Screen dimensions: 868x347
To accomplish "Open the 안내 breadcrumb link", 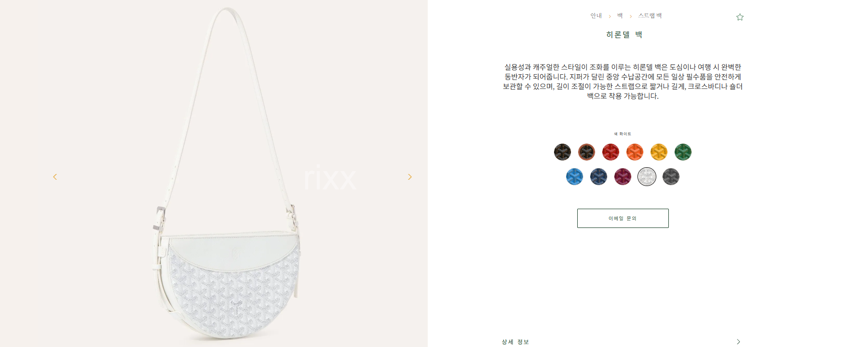I will pos(596,16).
